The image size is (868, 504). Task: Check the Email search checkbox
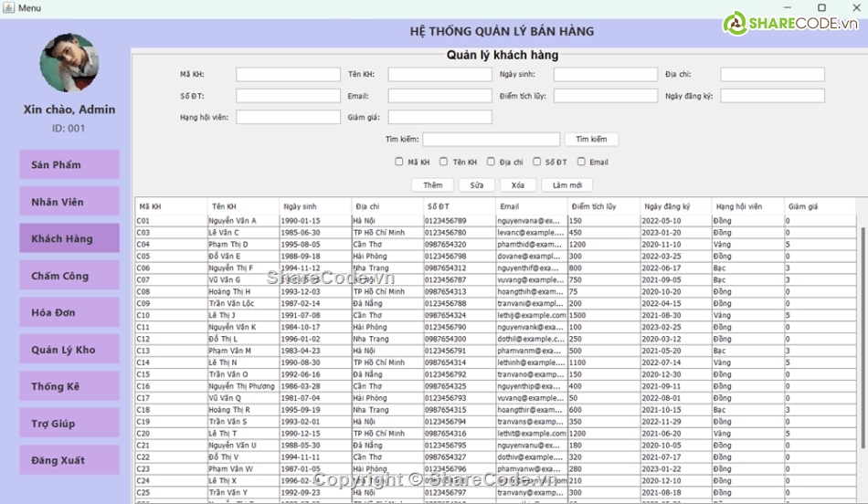click(581, 163)
